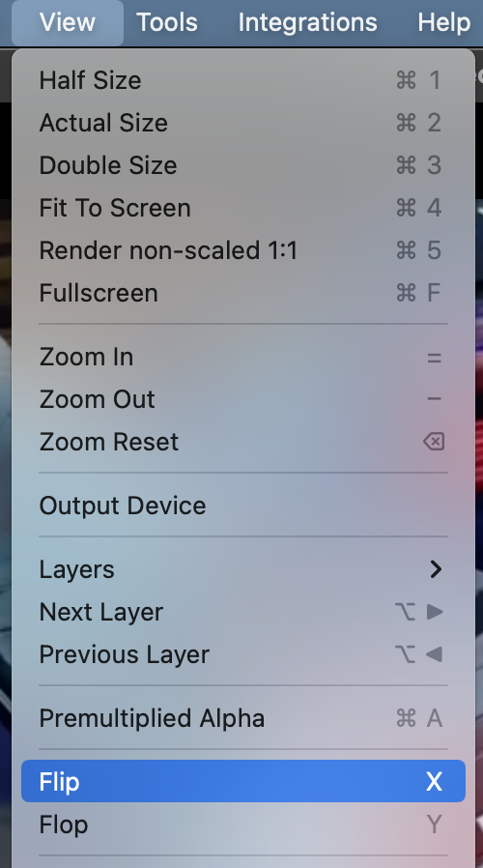
Task: Choose Actual Size menu entry
Action: click(242, 123)
